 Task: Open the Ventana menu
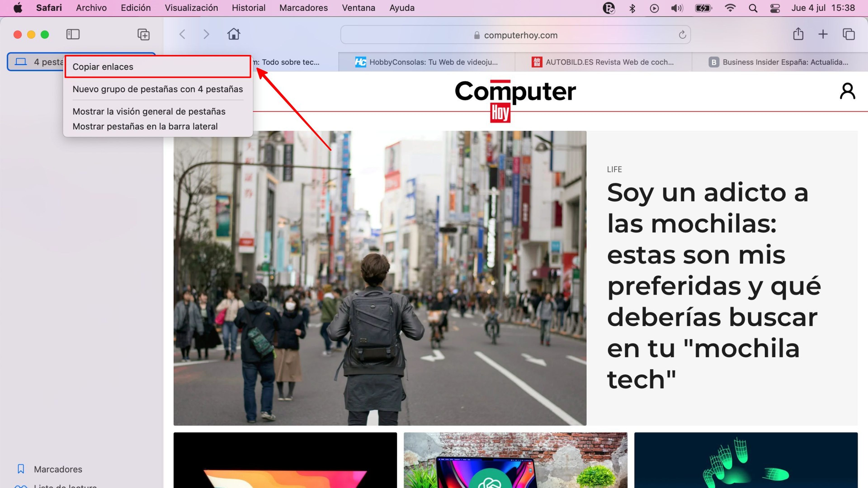pos(359,8)
